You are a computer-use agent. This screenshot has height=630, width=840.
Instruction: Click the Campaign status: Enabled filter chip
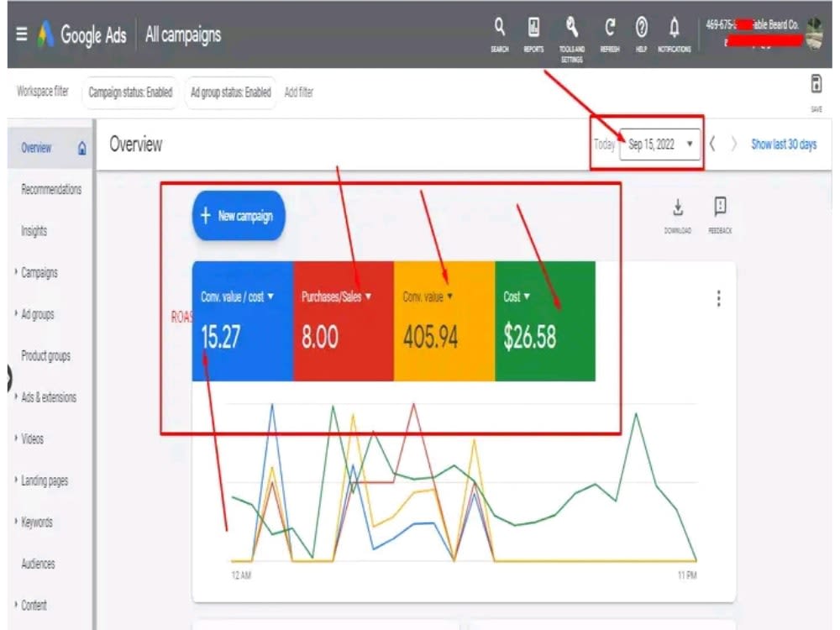tap(130, 92)
